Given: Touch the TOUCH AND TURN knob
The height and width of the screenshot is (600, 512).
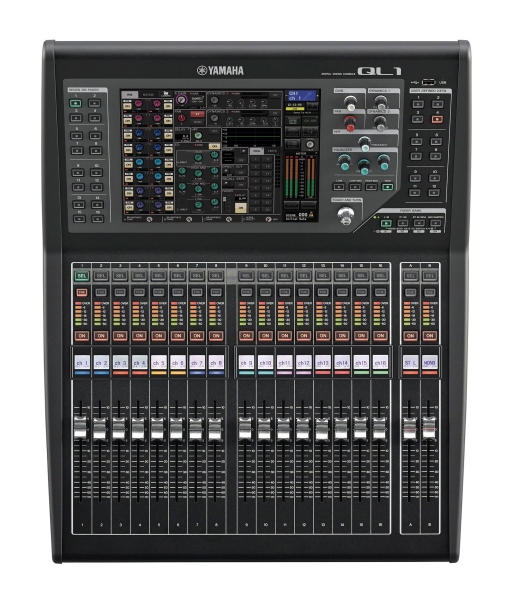Looking at the screenshot, I should point(346,215).
